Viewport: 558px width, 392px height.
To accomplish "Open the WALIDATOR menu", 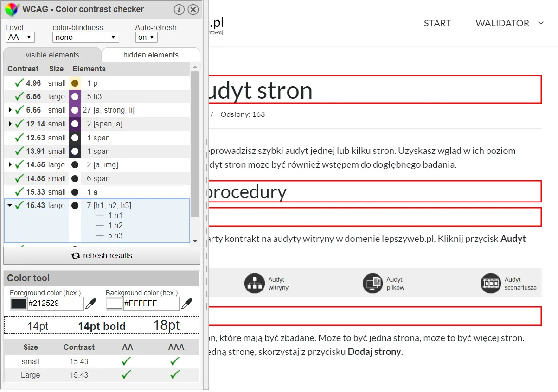I will coord(509,23).
